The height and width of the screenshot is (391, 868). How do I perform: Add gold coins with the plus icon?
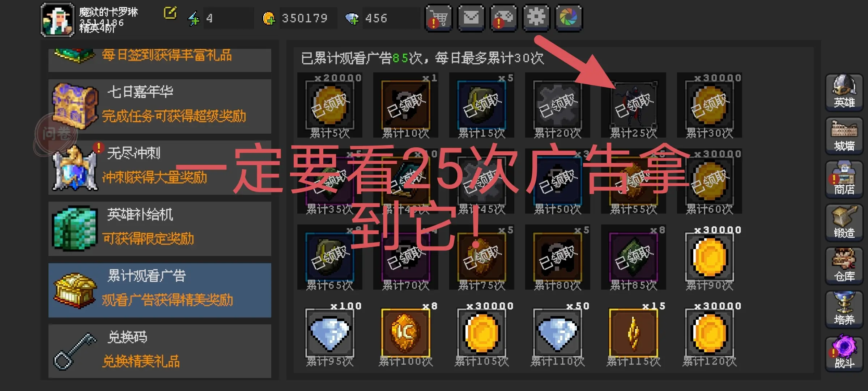tap(269, 18)
